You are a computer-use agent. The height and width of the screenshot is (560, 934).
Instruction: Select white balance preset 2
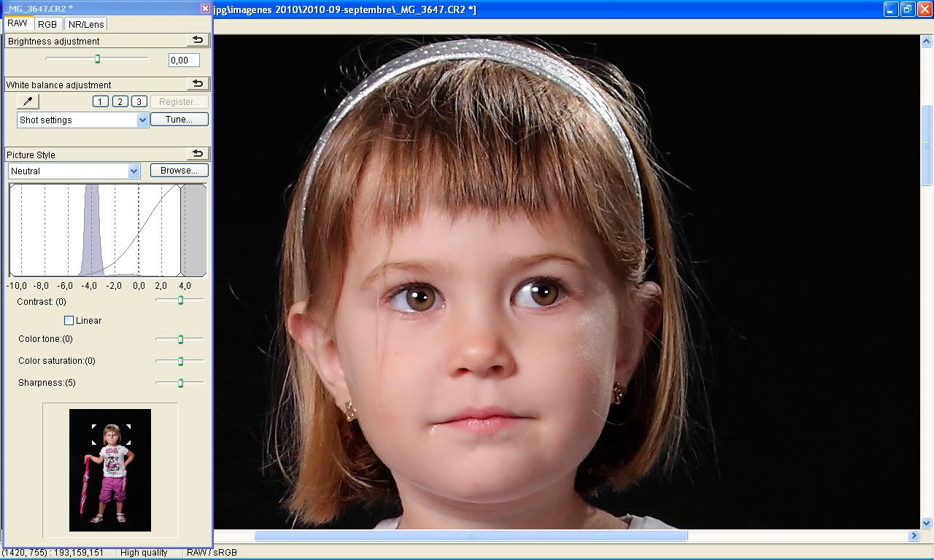pos(120,101)
